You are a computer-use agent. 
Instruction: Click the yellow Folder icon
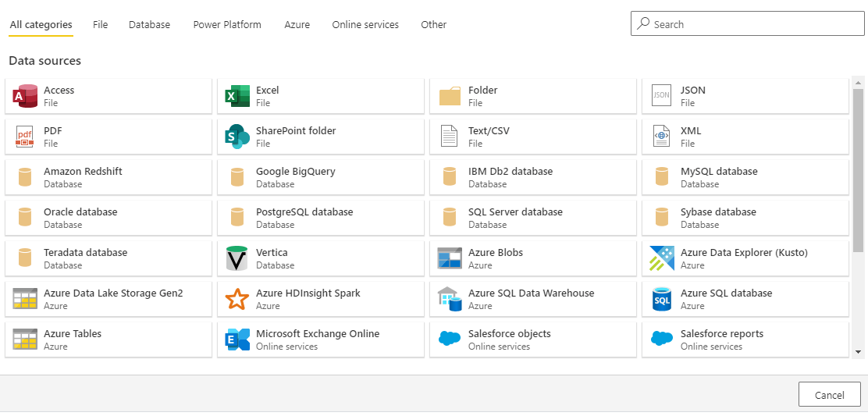coord(450,96)
